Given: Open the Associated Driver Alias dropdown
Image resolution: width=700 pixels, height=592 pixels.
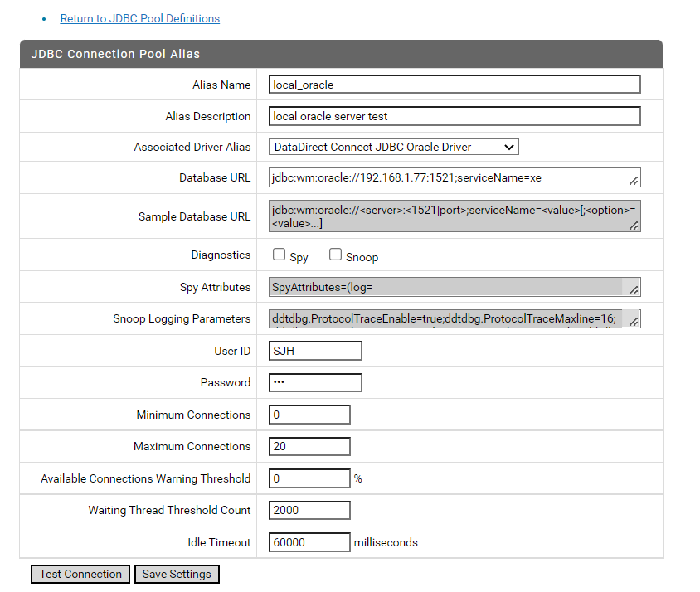Looking at the screenshot, I should point(394,148).
